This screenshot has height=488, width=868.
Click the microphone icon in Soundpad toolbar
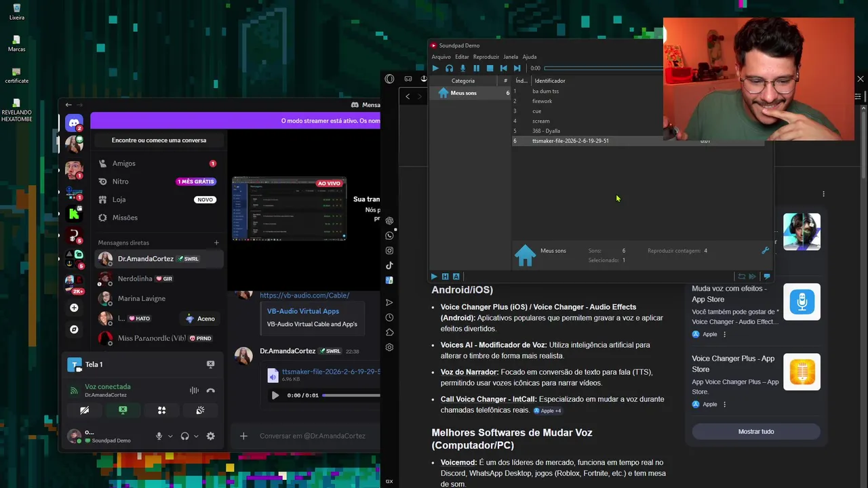(462, 68)
